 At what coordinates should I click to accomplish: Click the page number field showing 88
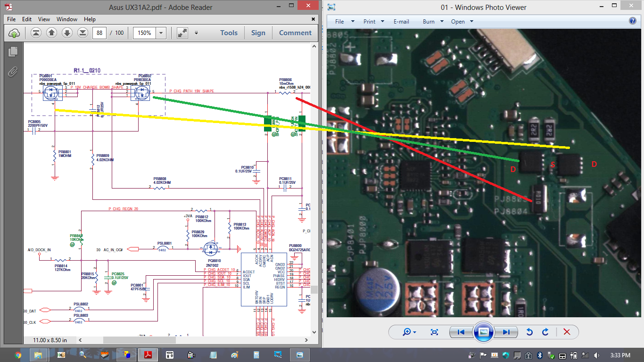tap(99, 33)
